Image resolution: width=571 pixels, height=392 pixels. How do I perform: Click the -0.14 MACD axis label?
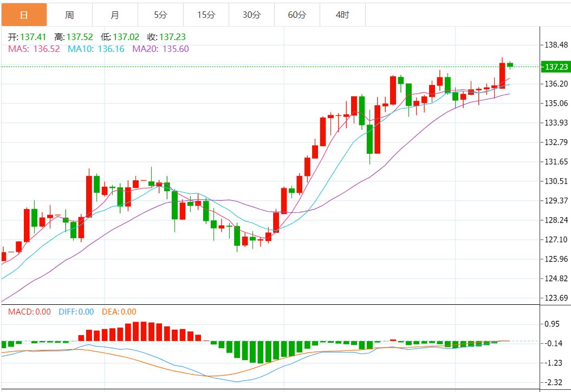pos(553,343)
